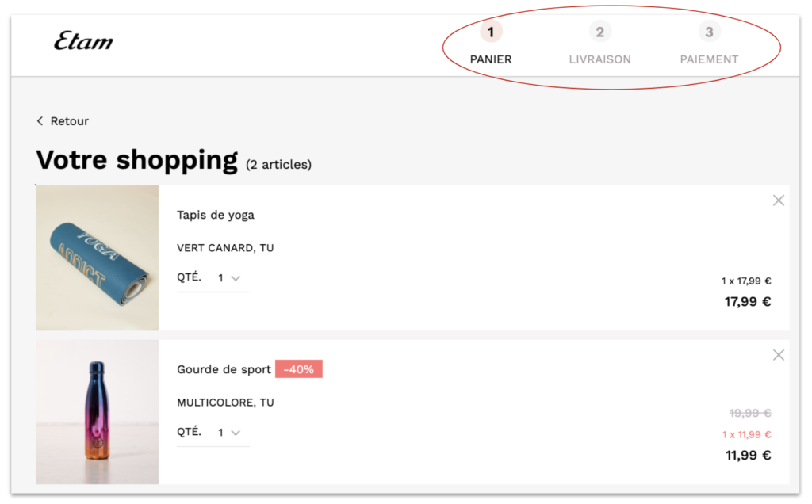Click the Etam logo

coord(83,41)
